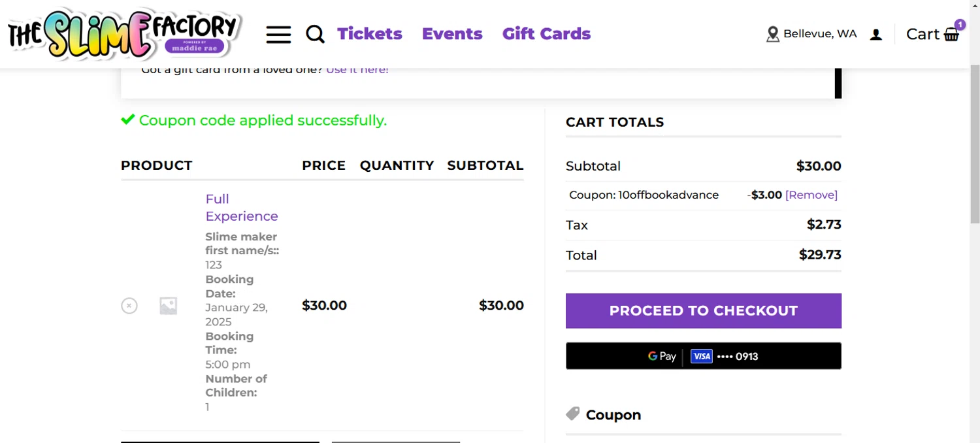Click the product image placeholder thumbnail
The image size is (980, 443).
click(169, 306)
